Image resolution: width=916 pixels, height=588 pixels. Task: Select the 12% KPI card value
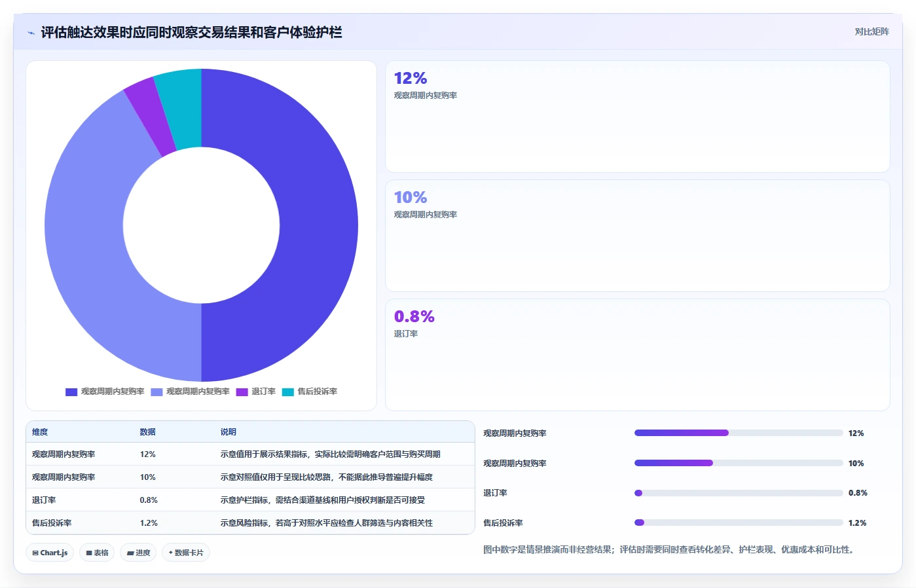pos(411,78)
